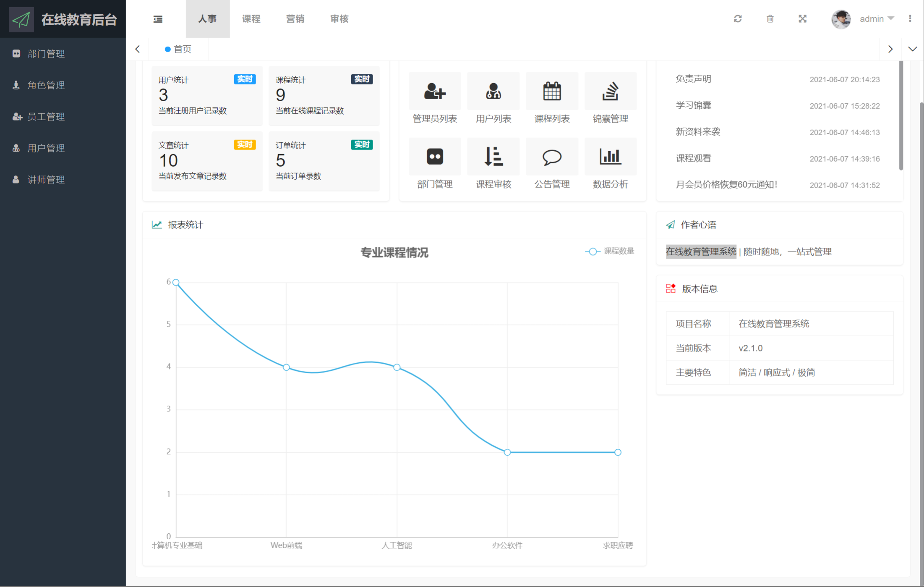This screenshot has width=924, height=587.
Task: Go to 角色管理 in the sidebar
Action: (46, 85)
